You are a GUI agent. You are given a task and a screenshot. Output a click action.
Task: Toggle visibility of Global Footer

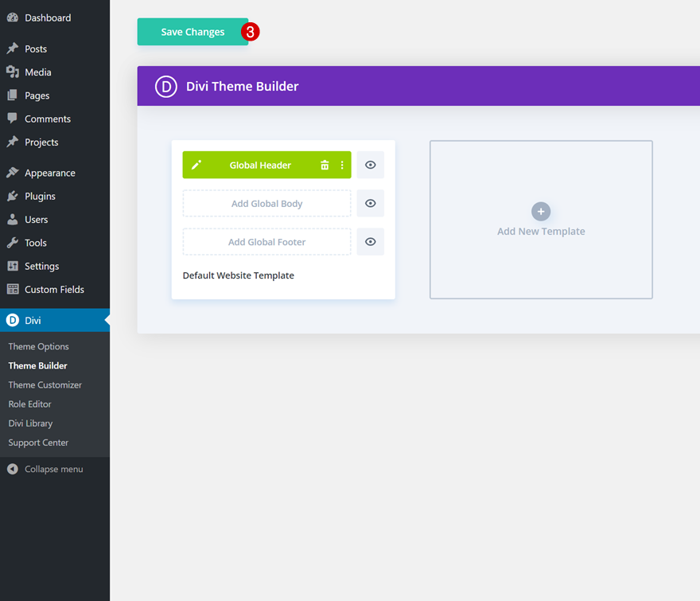click(370, 242)
